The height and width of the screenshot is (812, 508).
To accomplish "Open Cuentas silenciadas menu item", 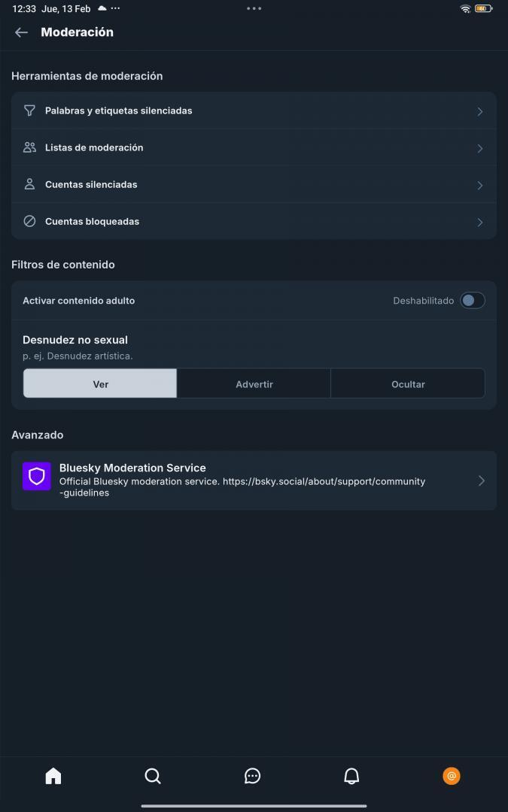I will [91, 184].
